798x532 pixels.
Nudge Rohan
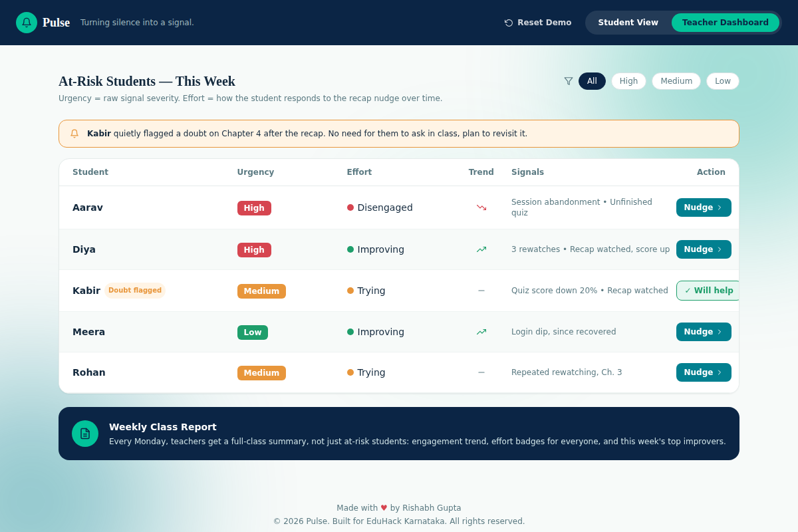click(x=704, y=372)
